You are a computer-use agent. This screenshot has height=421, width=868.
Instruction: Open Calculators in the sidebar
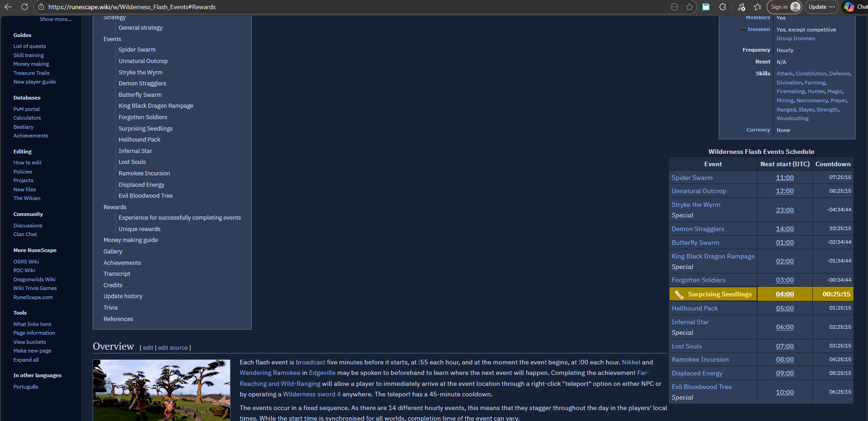pyautogui.click(x=27, y=118)
